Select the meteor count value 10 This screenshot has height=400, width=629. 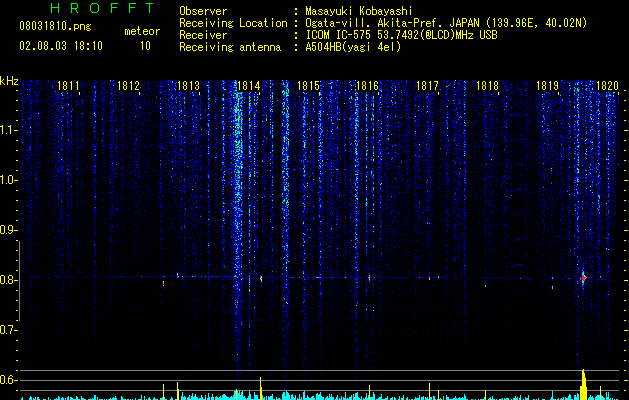pos(145,46)
